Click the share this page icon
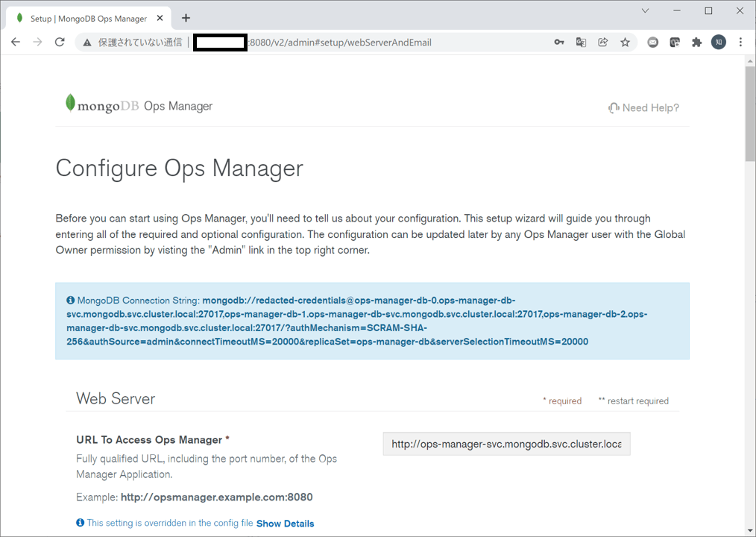 coord(602,43)
